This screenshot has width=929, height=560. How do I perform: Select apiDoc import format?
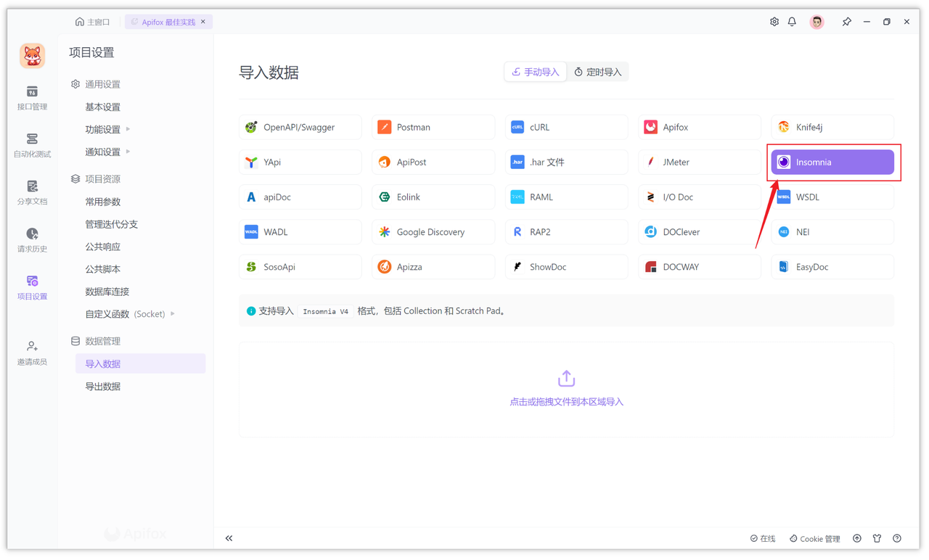300,197
